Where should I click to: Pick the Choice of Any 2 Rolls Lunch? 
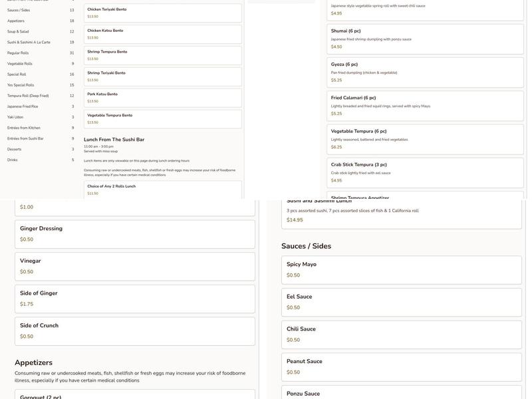(x=162, y=190)
